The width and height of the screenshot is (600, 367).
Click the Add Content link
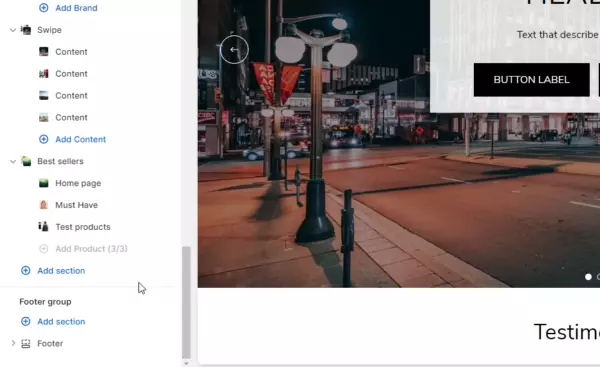pyautogui.click(x=80, y=139)
